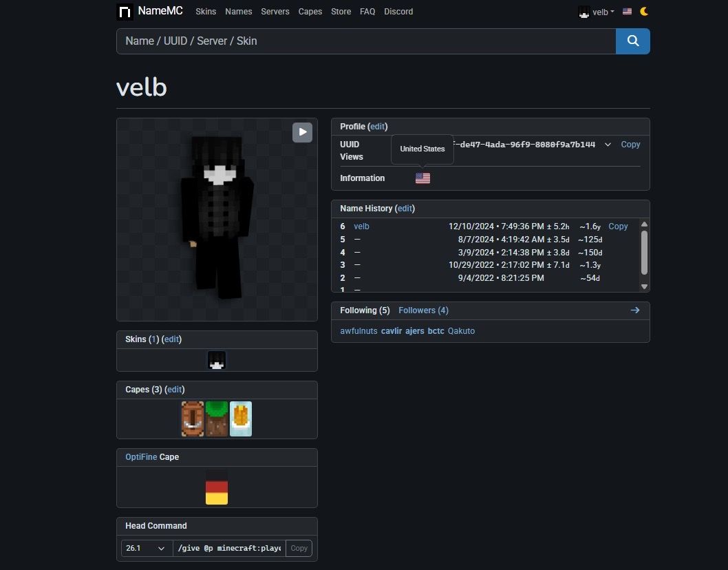Click the /give head command text field
The height and width of the screenshot is (570, 728).
pos(229,548)
